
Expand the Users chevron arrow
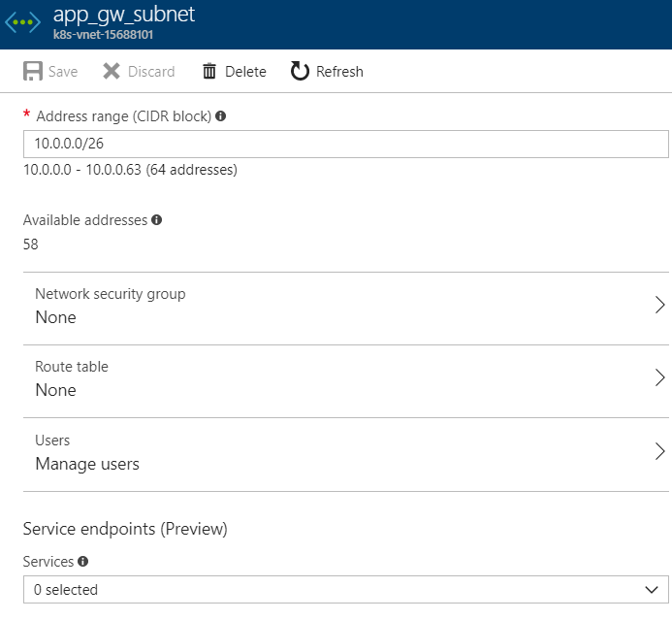click(660, 451)
